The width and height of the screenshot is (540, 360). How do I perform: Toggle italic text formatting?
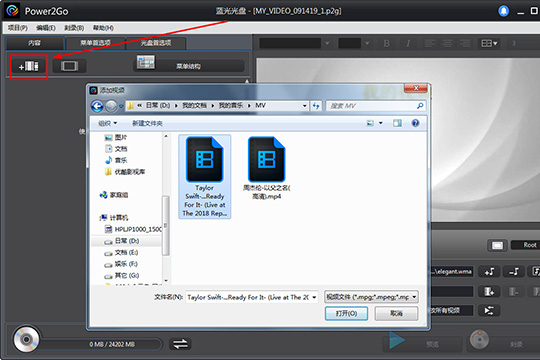(408, 43)
